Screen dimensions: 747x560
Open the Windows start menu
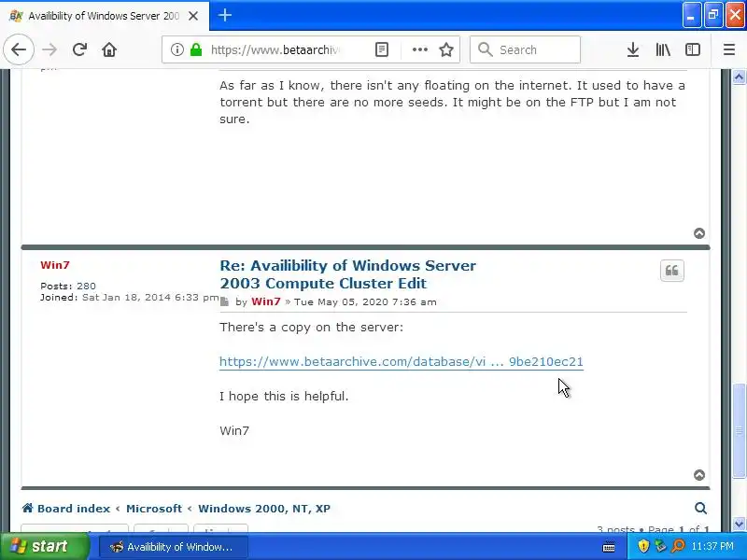pos(45,546)
